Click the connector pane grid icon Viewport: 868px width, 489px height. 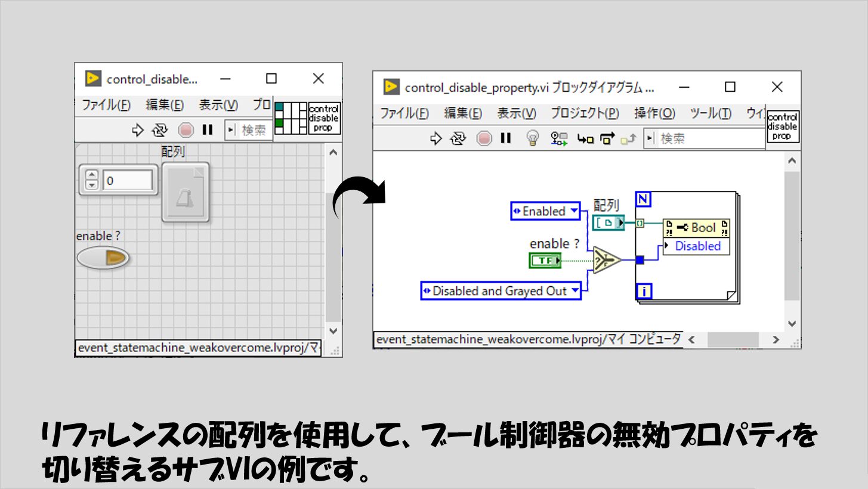click(x=291, y=118)
